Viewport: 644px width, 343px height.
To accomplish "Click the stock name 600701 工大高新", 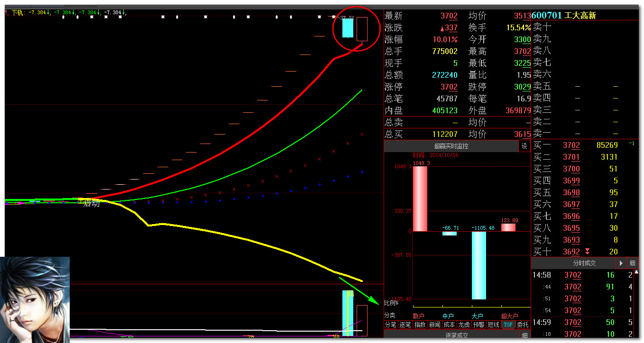I will pyautogui.click(x=564, y=15).
